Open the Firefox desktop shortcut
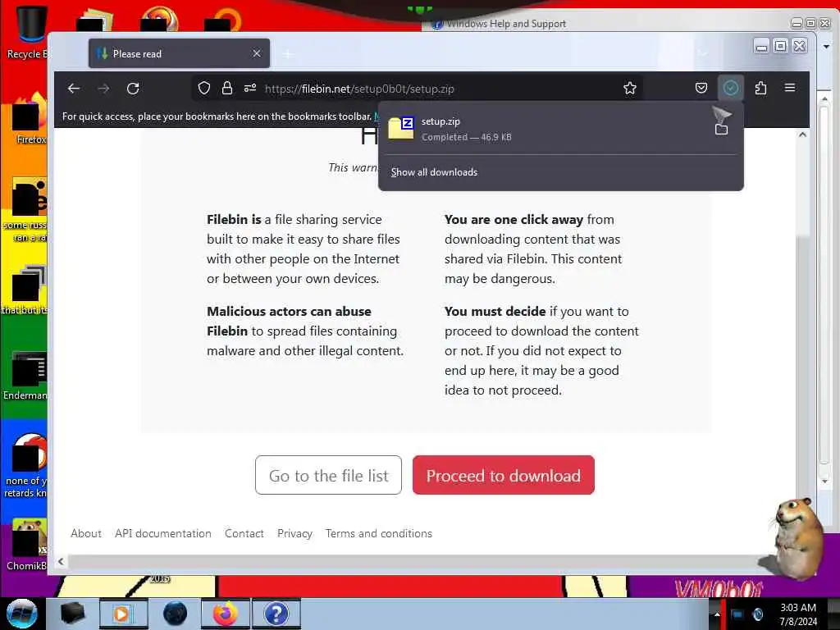Screen dimensions: 840x630 (28, 119)
